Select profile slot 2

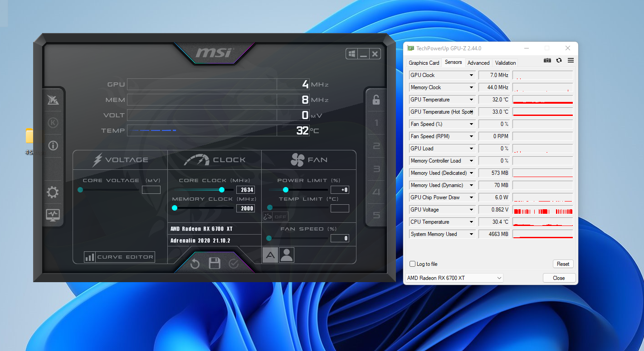(x=376, y=146)
